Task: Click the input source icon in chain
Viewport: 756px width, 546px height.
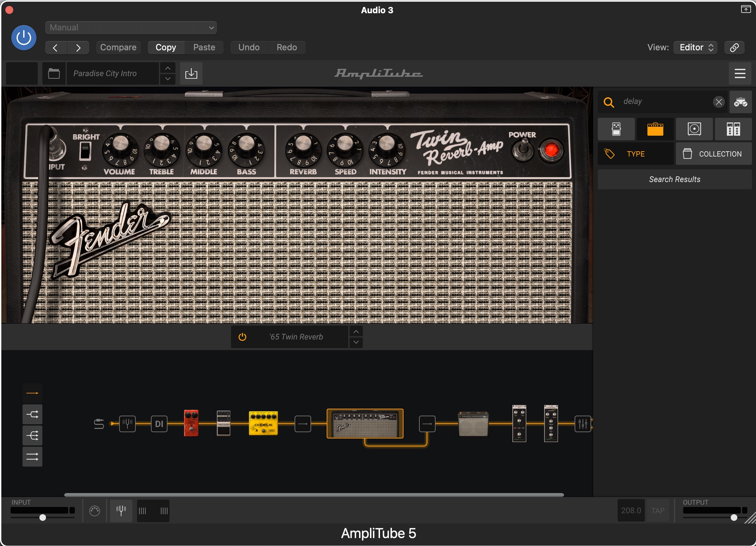Action: click(x=99, y=424)
